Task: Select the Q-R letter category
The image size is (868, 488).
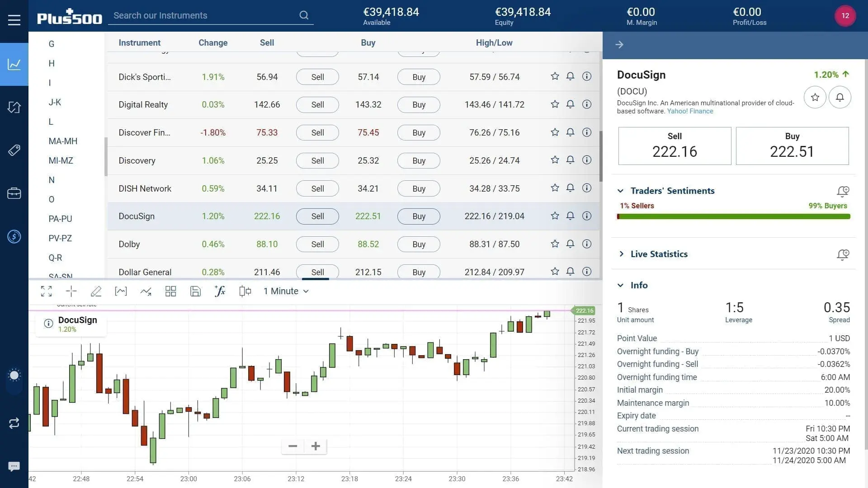Action: point(55,258)
